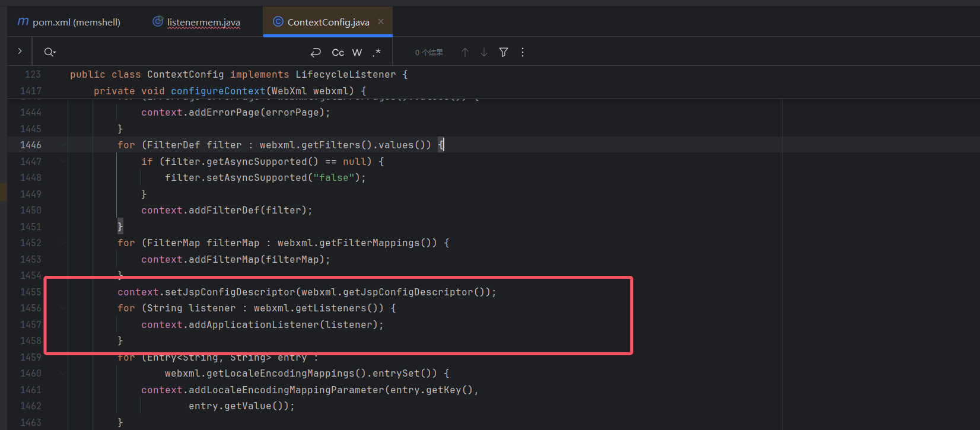Toggle Regex (.*) search option
The width and height of the screenshot is (980, 430).
click(377, 52)
